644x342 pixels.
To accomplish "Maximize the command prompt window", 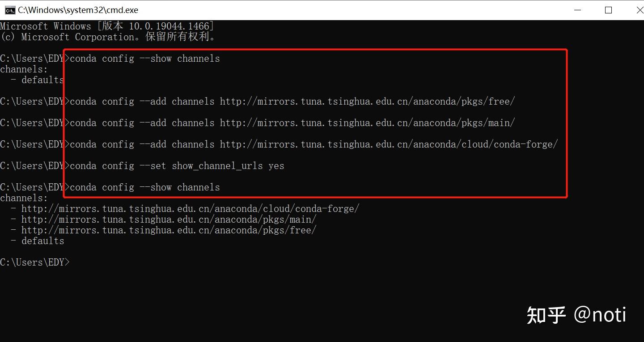I will pyautogui.click(x=608, y=10).
